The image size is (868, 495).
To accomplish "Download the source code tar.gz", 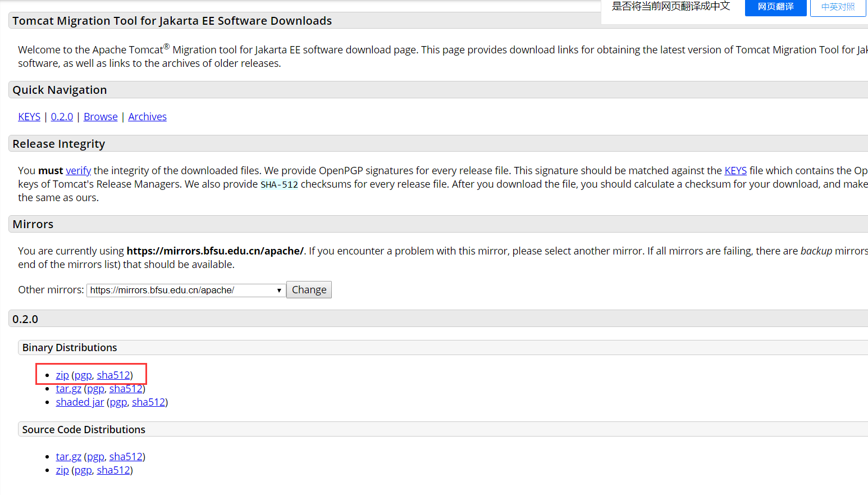I will (68, 457).
